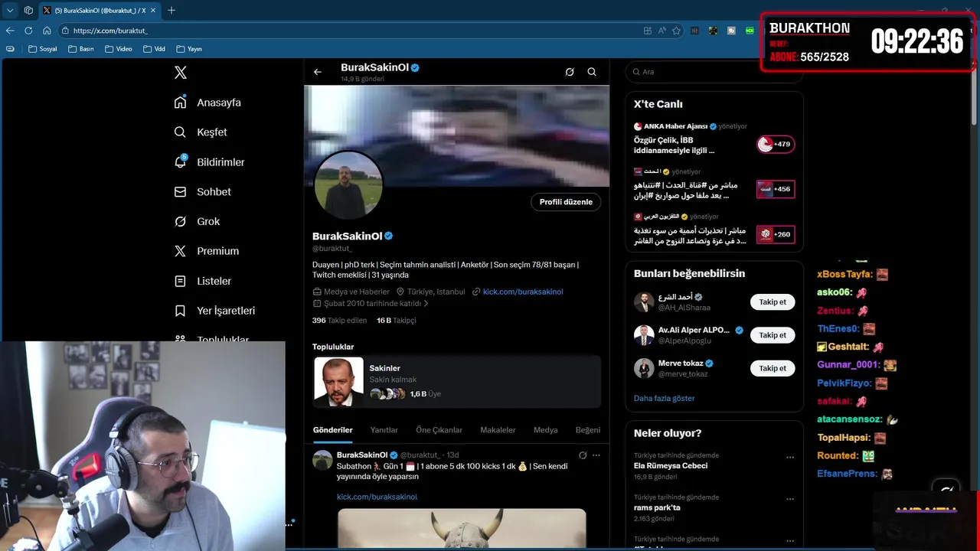The width and height of the screenshot is (980, 551).
Task: Click profile search magnifier icon
Action: pos(592,72)
